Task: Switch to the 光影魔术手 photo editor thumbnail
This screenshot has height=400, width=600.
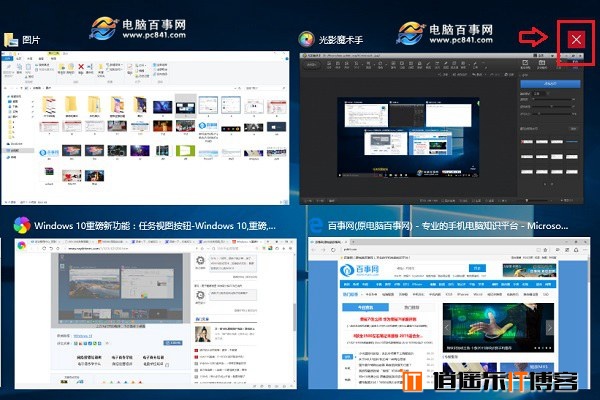Action: (x=442, y=129)
